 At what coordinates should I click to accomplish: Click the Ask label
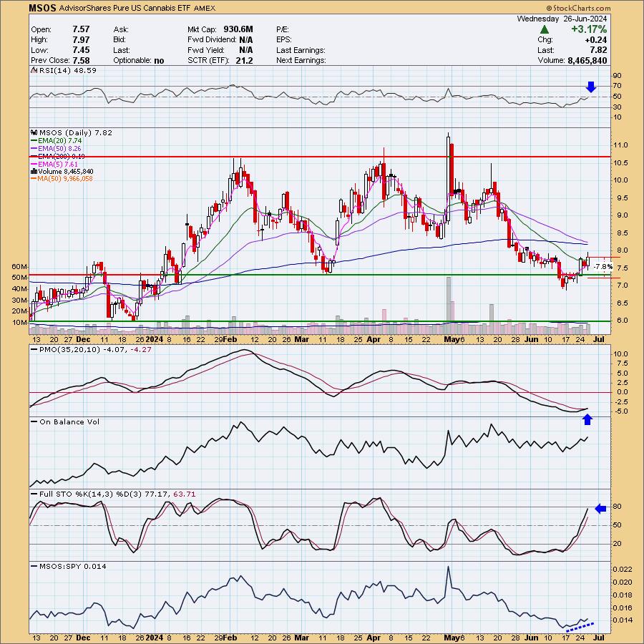[121, 29]
